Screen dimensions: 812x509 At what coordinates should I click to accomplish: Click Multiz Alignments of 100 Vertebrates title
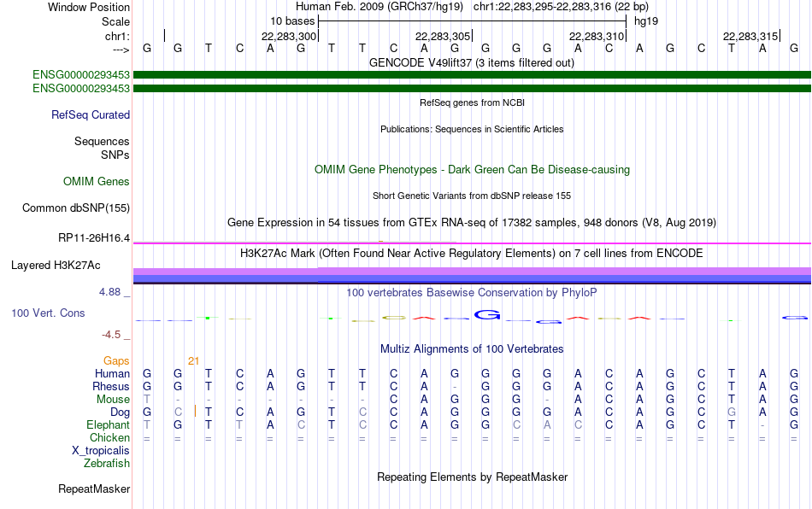click(472, 348)
